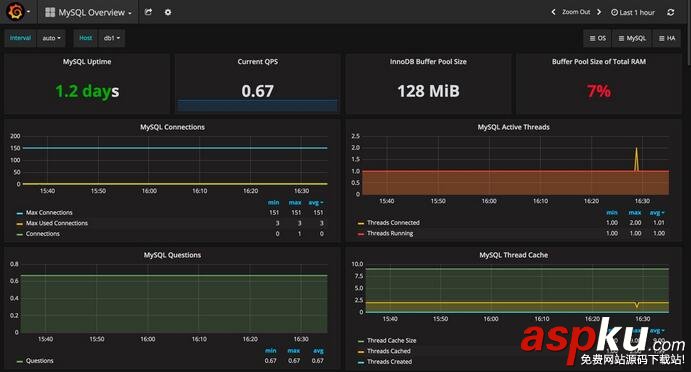691x372 pixels.
Task: Open Buffer Pool Size of Total RAM title
Action: [599, 62]
